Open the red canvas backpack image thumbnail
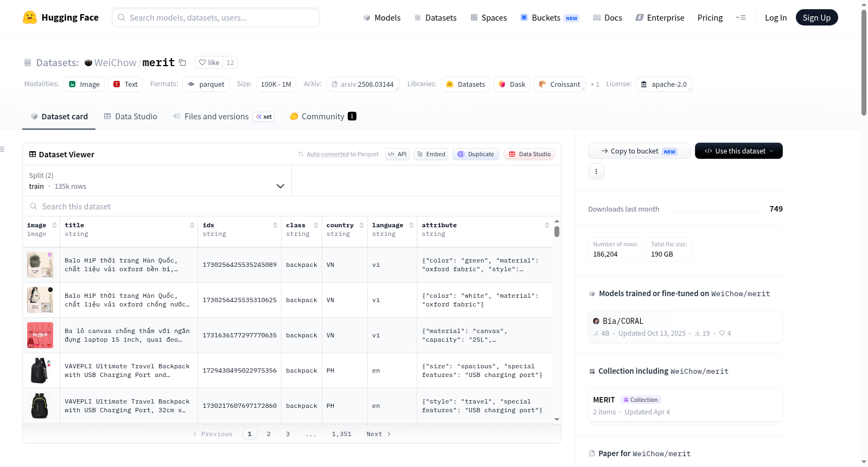The width and height of the screenshot is (868, 467). tap(40, 335)
